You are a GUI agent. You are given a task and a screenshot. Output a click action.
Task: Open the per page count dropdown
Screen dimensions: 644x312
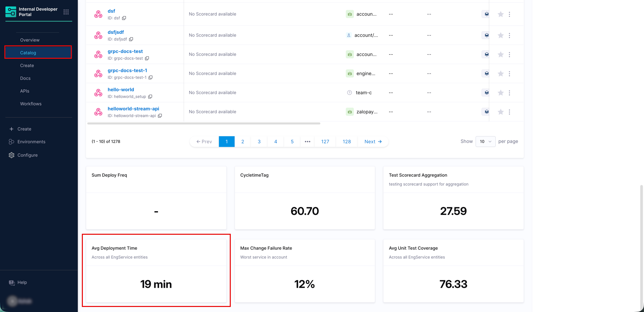point(485,141)
